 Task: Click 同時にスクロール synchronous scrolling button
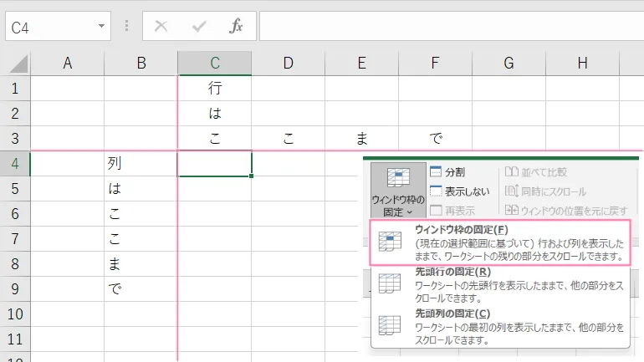click(x=545, y=191)
